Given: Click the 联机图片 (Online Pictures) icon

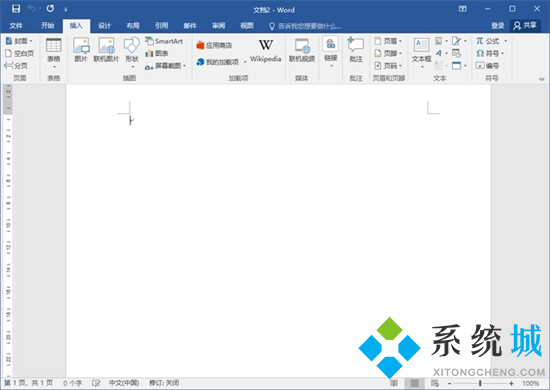Looking at the screenshot, I should [106, 50].
